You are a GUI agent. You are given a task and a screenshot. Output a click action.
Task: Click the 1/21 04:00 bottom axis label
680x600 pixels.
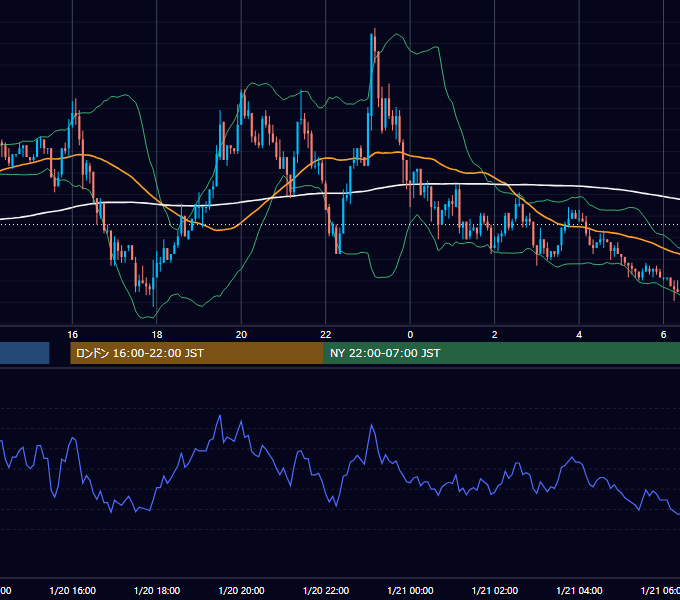point(579,590)
